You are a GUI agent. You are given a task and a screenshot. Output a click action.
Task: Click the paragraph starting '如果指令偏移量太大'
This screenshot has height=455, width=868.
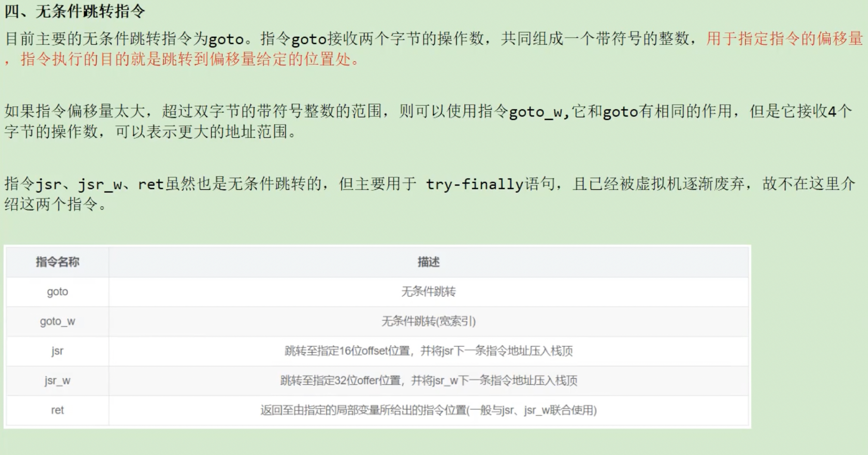(428, 121)
